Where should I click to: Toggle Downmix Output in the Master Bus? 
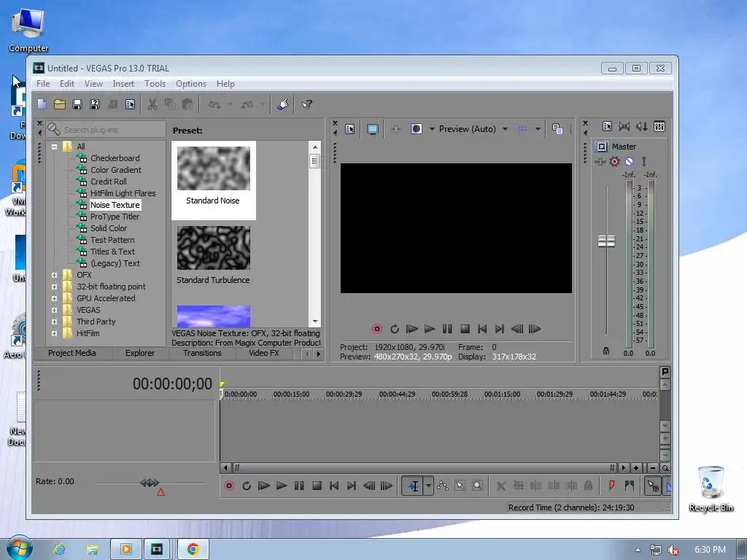[x=624, y=126]
